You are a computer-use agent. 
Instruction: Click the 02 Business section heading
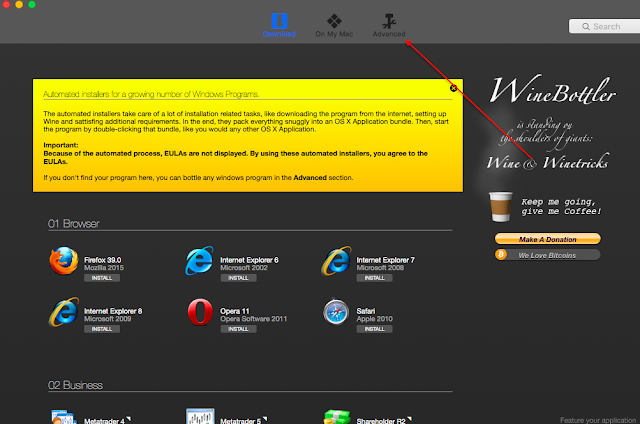(75, 385)
